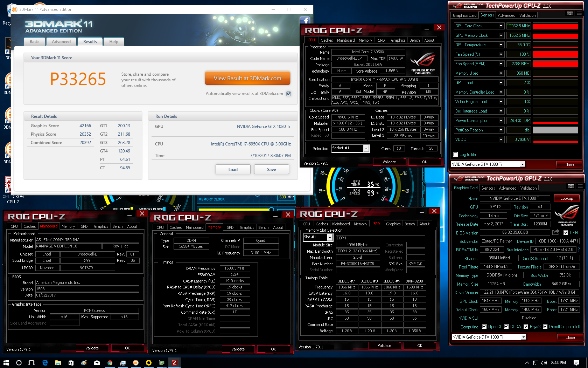Open GPU Temperature sensor dropdown
The height and width of the screenshot is (368, 588).
click(501, 45)
